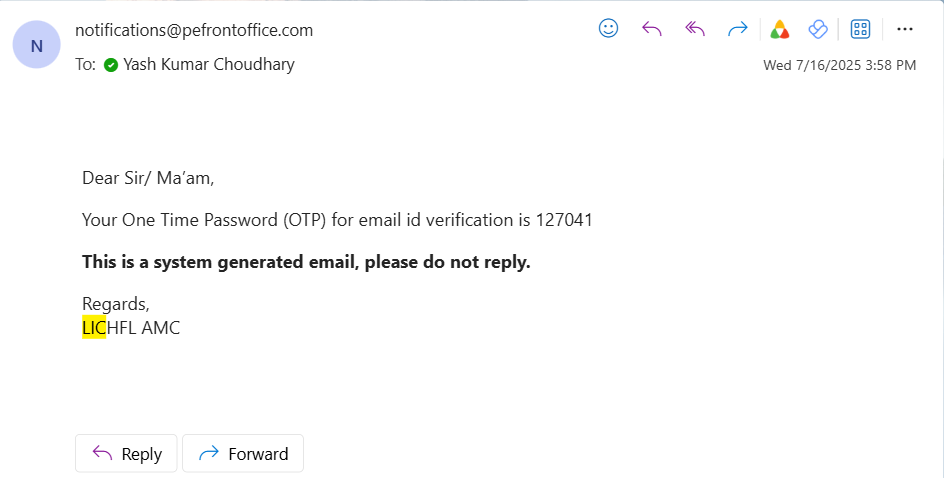Click the bold system generated email line

coord(306,262)
